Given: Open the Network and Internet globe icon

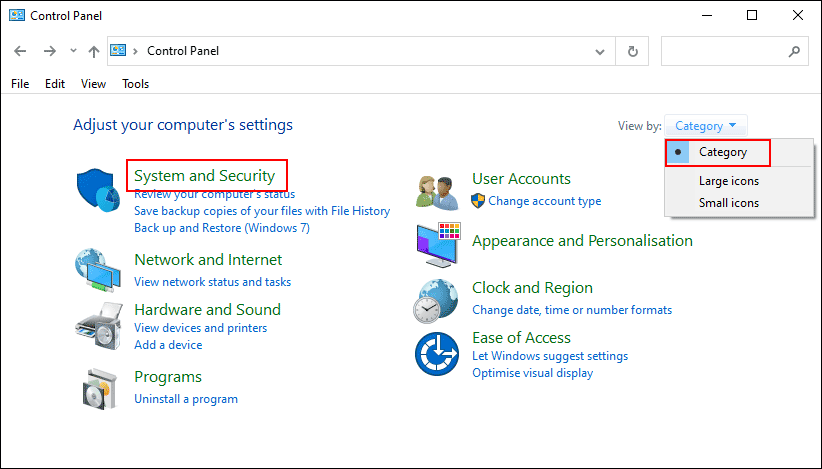Looking at the screenshot, I should click(x=98, y=270).
